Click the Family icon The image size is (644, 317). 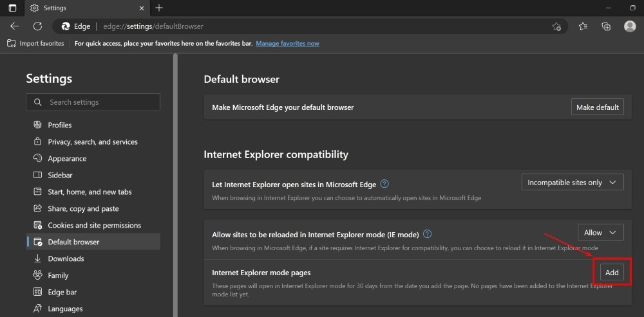click(x=38, y=275)
